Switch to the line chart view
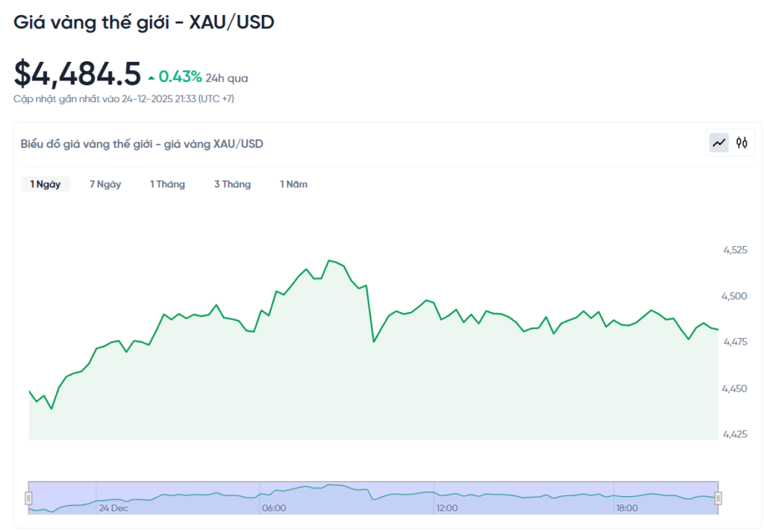The height and width of the screenshot is (532, 764). tap(719, 143)
